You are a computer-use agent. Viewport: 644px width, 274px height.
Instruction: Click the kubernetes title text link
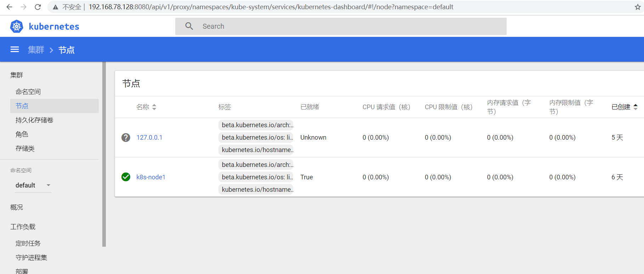tap(54, 27)
